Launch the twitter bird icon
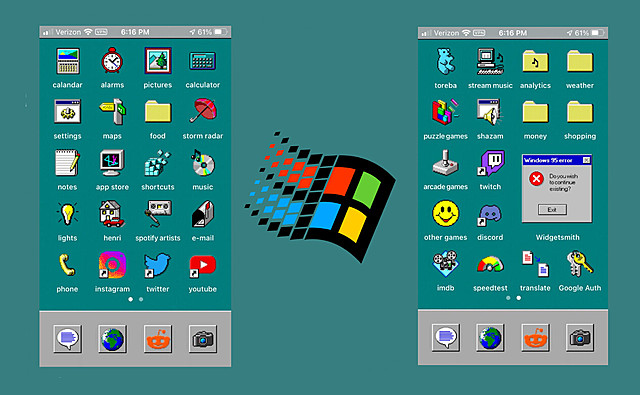The height and width of the screenshot is (395, 640). pyautogui.click(x=158, y=265)
